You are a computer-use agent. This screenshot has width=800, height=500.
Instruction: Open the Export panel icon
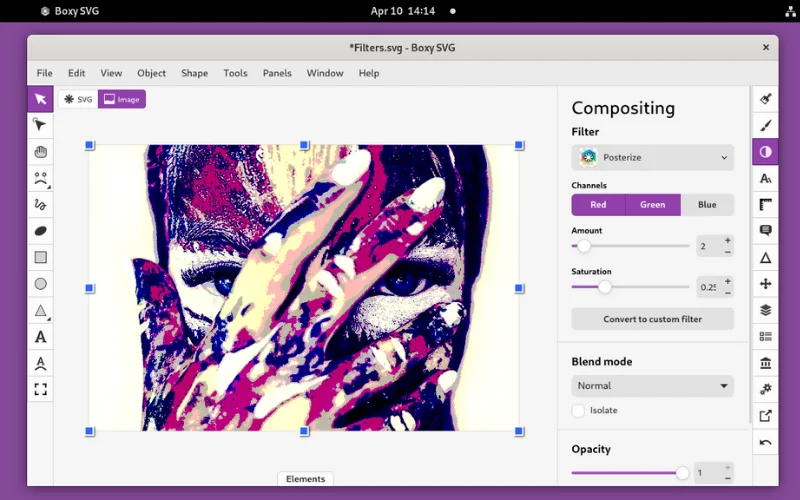pyautogui.click(x=765, y=415)
